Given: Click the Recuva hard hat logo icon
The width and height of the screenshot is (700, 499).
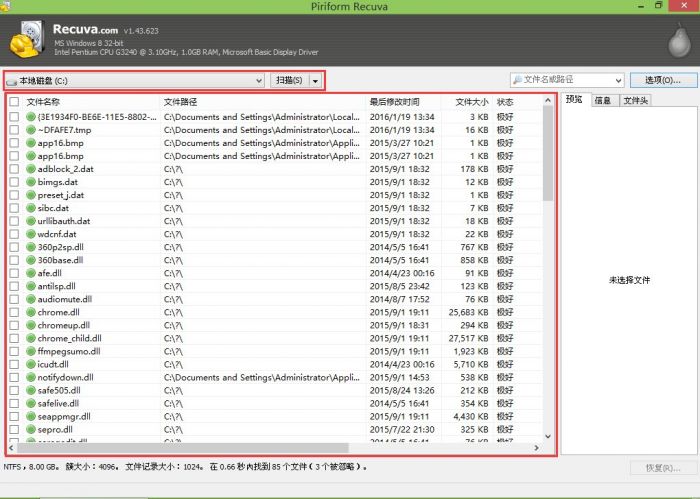Looking at the screenshot, I should (26, 42).
